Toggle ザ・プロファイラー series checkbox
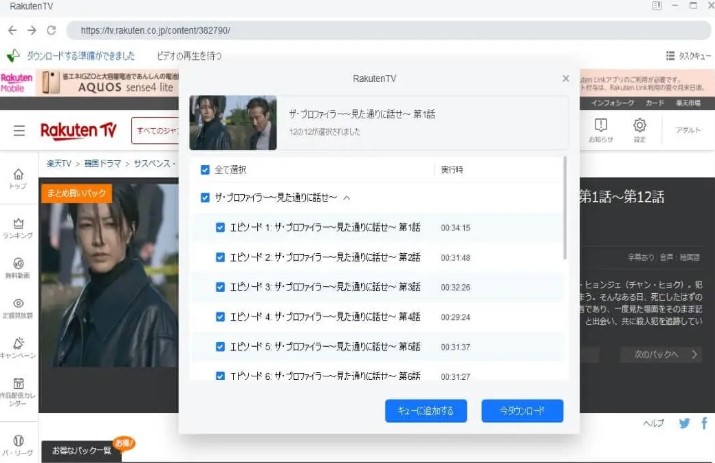The height and width of the screenshot is (463, 715). click(205, 198)
